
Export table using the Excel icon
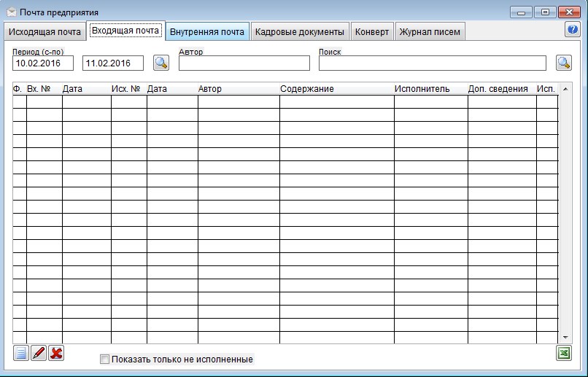tap(564, 353)
